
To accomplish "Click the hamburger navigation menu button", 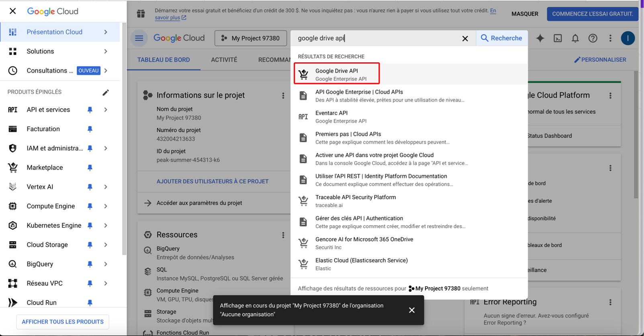I will 139,38.
